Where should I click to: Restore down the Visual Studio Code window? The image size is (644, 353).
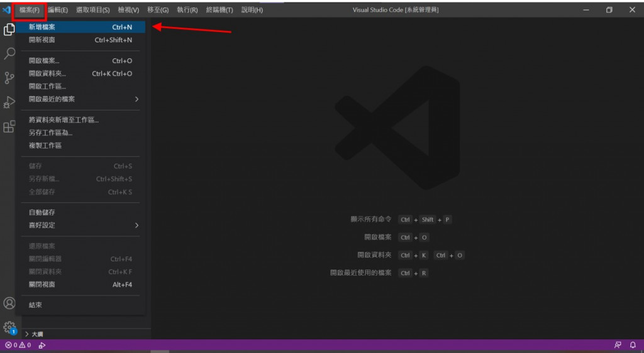[x=609, y=10]
